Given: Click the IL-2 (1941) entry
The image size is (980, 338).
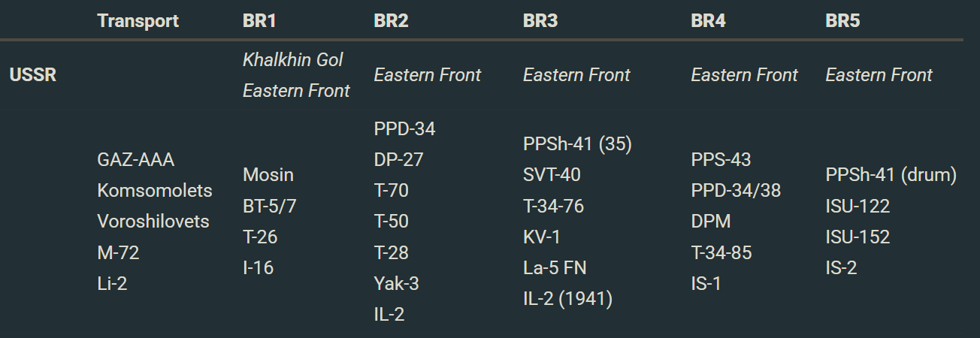Looking at the screenshot, I should tap(567, 298).
